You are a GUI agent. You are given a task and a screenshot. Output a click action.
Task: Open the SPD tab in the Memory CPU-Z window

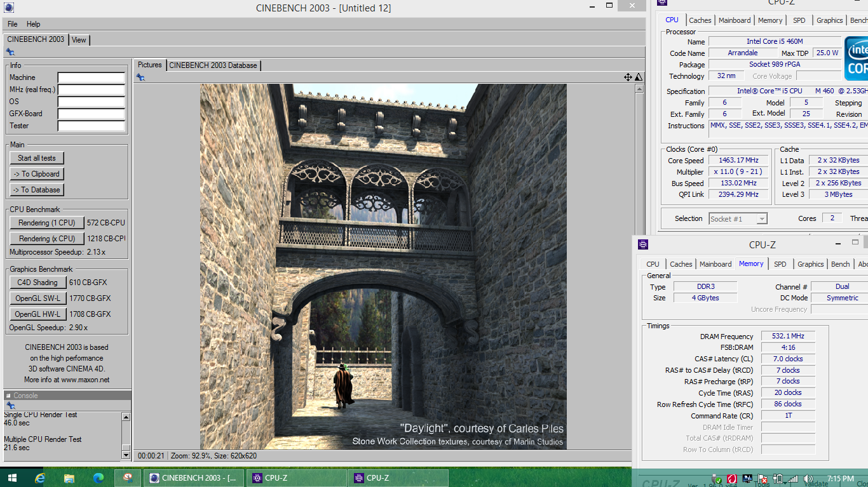click(x=780, y=264)
